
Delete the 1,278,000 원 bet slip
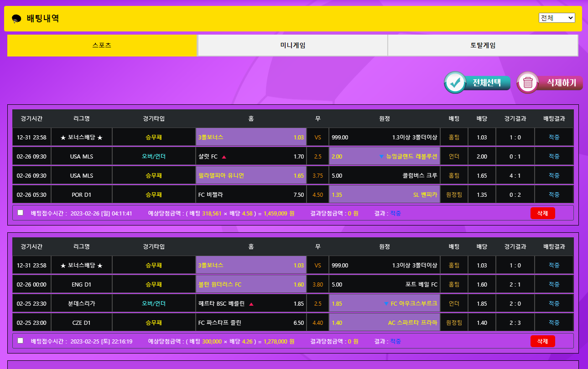click(x=542, y=341)
